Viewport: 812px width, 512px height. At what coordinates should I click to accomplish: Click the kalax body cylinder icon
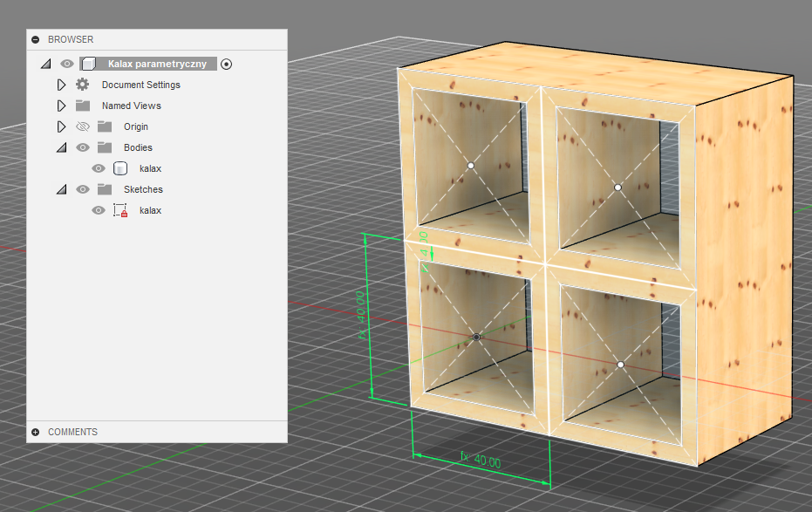120,168
